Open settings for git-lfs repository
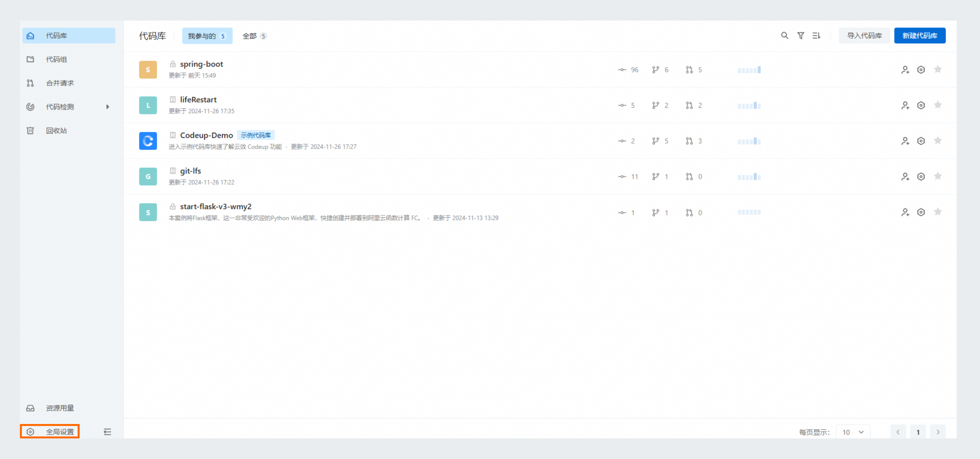Image resolution: width=980 pixels, height=459 pixels. tap(921, 177)
